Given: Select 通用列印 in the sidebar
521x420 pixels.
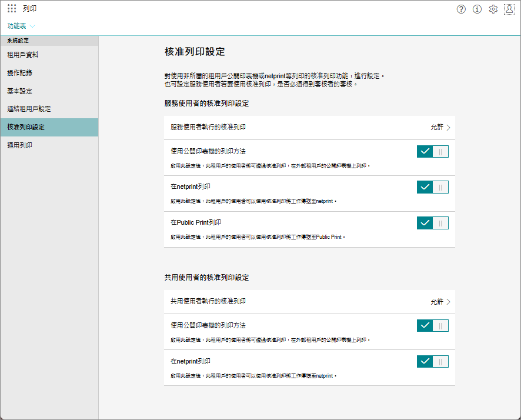Looking at the screenshot, I should [19, 145].
